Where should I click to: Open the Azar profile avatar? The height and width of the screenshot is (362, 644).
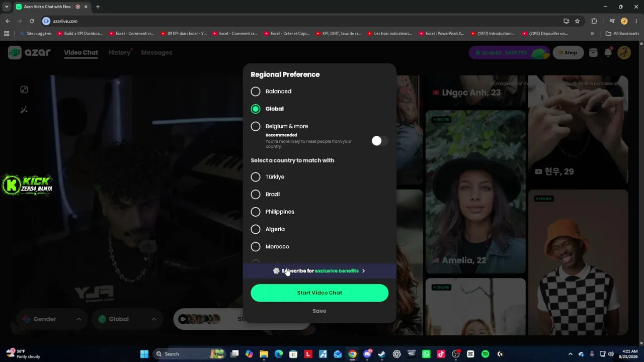click(x=624, y=52)
